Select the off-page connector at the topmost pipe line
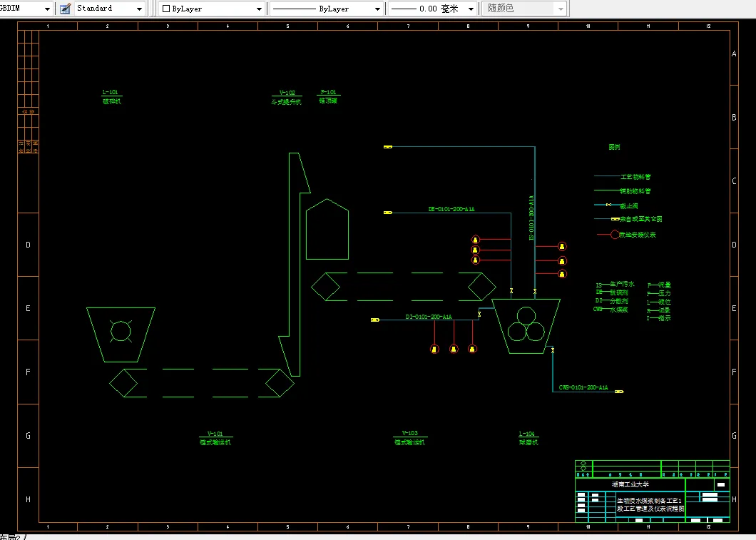This screenshot has height=540, width=756. click(x=388, y=146)
